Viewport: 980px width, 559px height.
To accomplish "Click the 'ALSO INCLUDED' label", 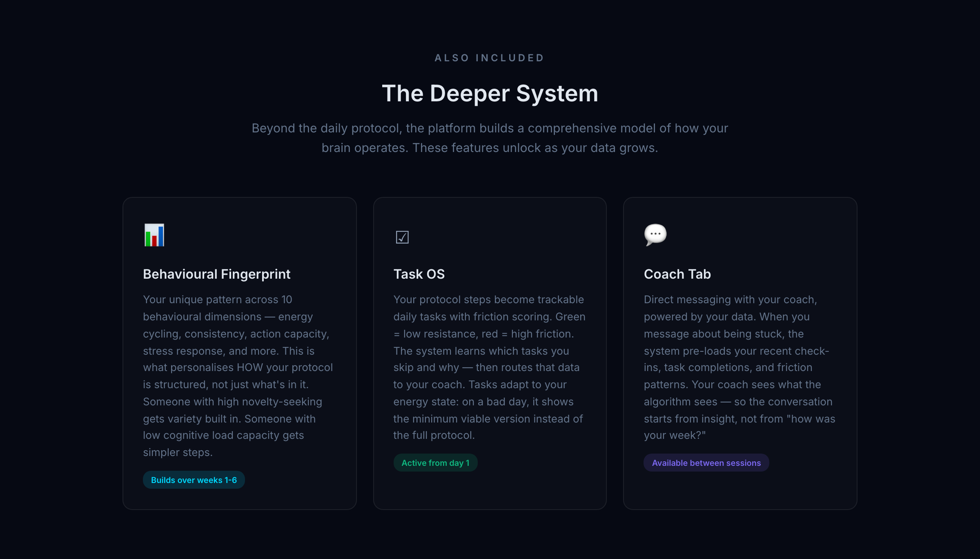I will [x=490, y=58].
